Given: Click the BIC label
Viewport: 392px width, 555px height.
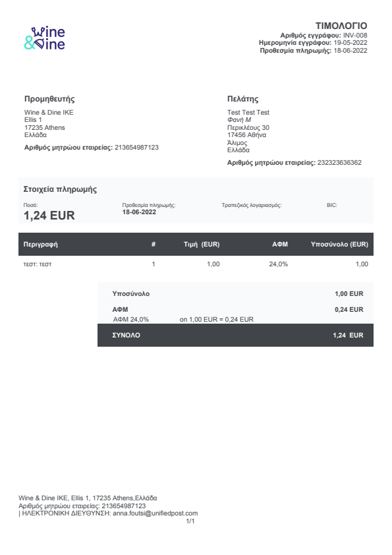Looking at the screenshot, I should (332, 205).
